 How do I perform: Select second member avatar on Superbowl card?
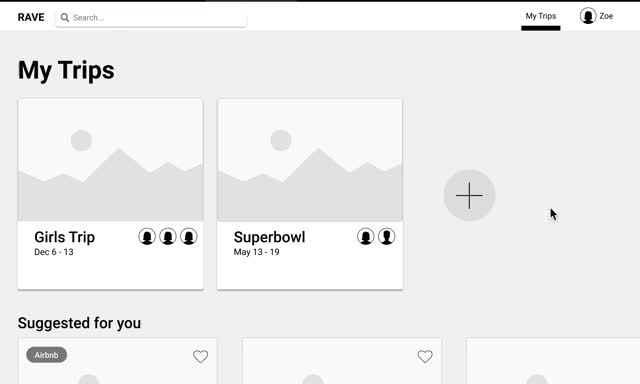(387, 236)
